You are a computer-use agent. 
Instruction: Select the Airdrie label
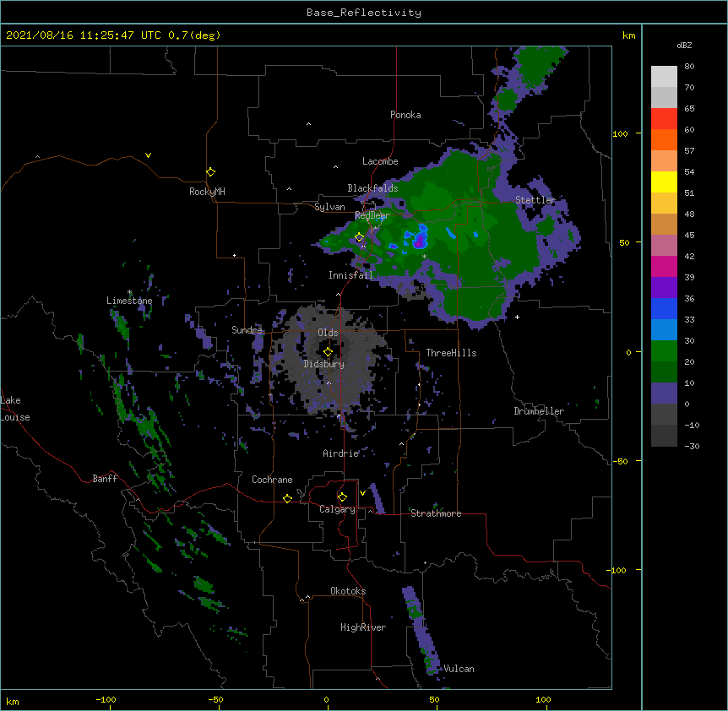coord(341,453)
